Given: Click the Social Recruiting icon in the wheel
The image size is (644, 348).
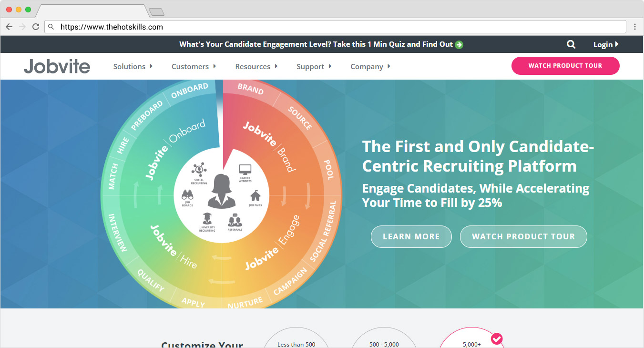Looking at the screenshot, I should click(x=199, y=171).
